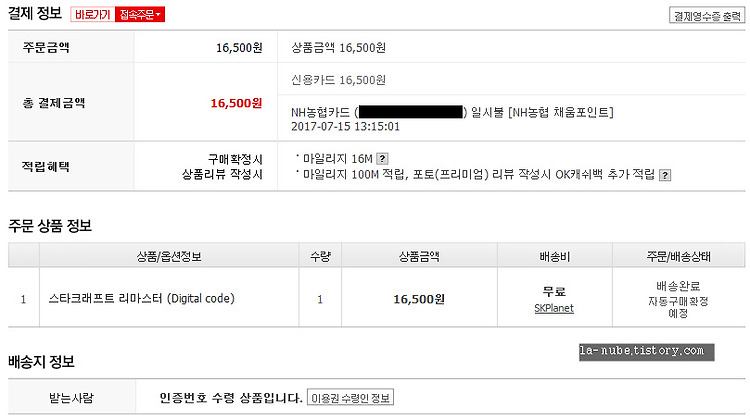Open the 접속주문 red dropdown
The height and width of the screenshot is (419, 750).
pyautogui.click(x=140, y=15)
